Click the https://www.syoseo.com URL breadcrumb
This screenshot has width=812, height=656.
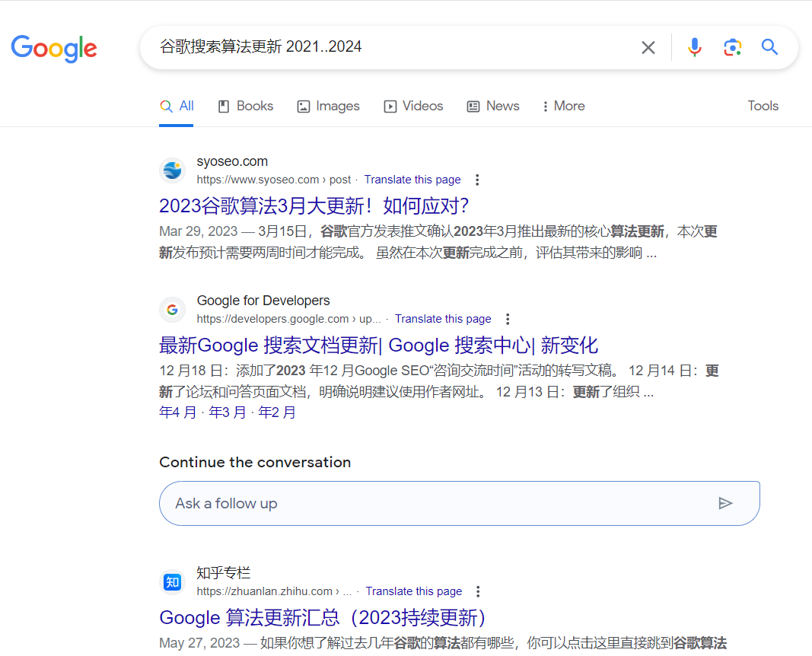click(x=273, y=180)
